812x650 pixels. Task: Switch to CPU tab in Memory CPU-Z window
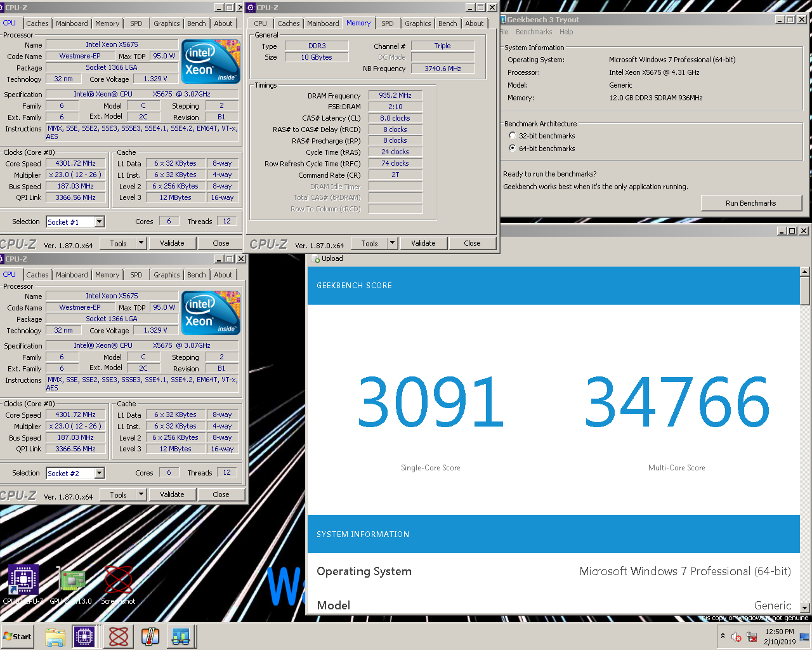[x=260, y=23]
